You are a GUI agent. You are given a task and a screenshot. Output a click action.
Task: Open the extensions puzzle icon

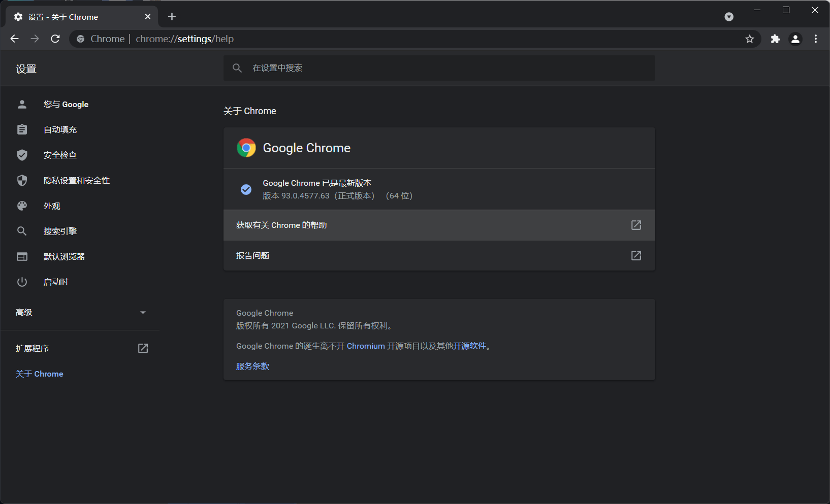click(775, 39)
